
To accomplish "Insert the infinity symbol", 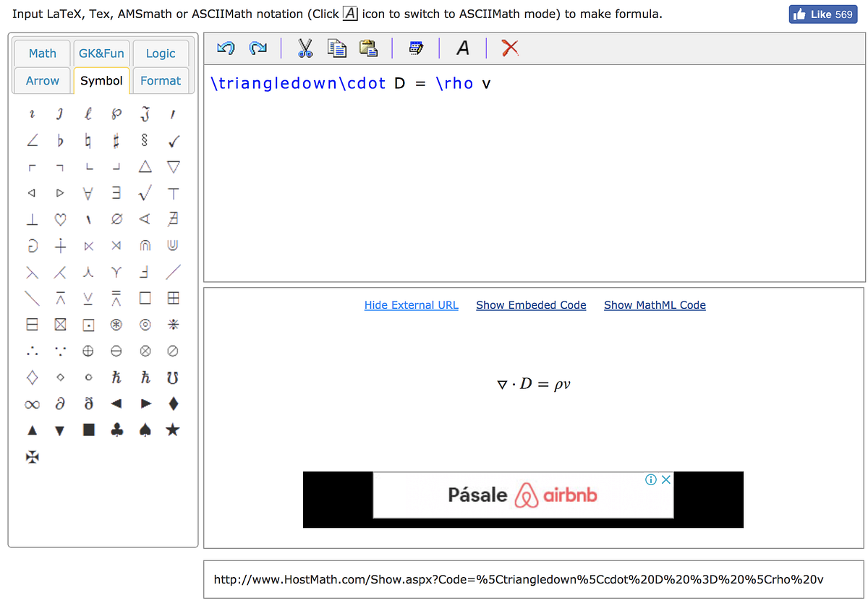I will (x=32, y=403).
